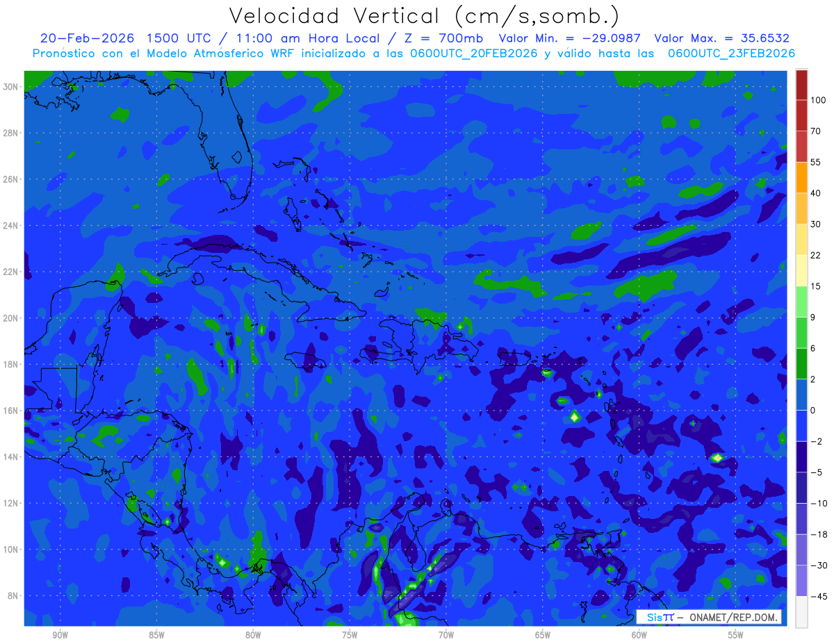834x644 pixels.
Task: Click the colorbar value label 40
Action: (x=816, y=193)
